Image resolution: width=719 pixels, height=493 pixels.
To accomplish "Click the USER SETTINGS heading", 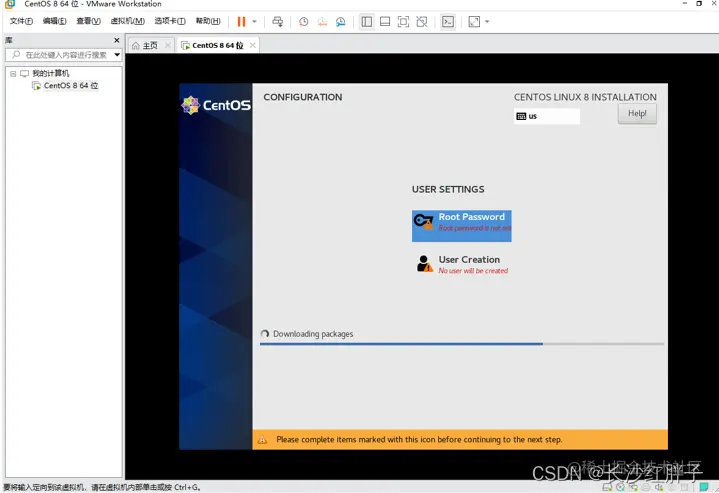I will coord(448,189).
